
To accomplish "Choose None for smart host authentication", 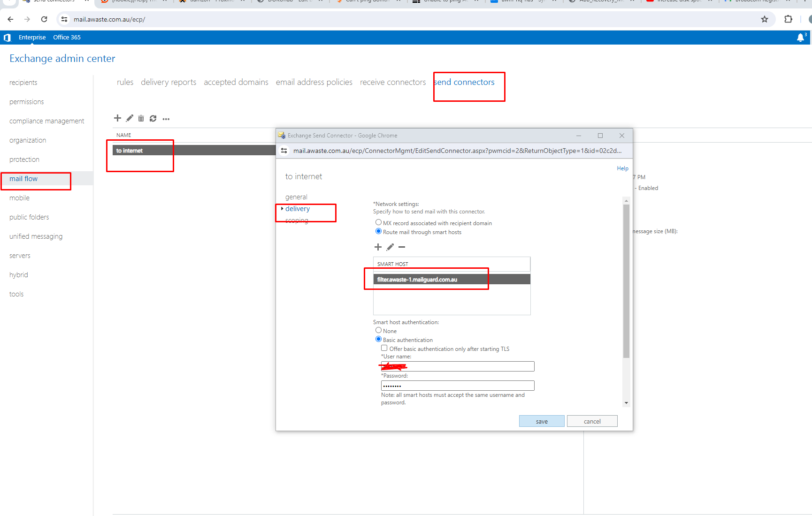I will tap(378, 330).
